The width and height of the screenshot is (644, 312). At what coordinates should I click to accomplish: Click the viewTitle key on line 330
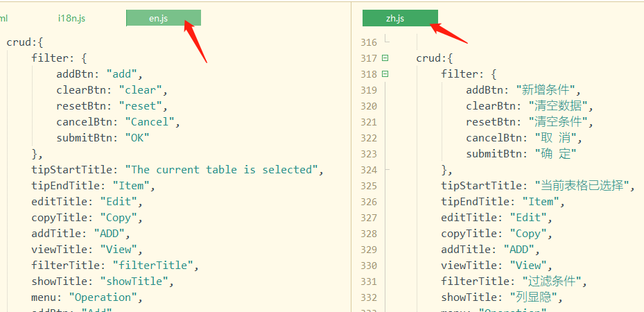coord(469,266)
